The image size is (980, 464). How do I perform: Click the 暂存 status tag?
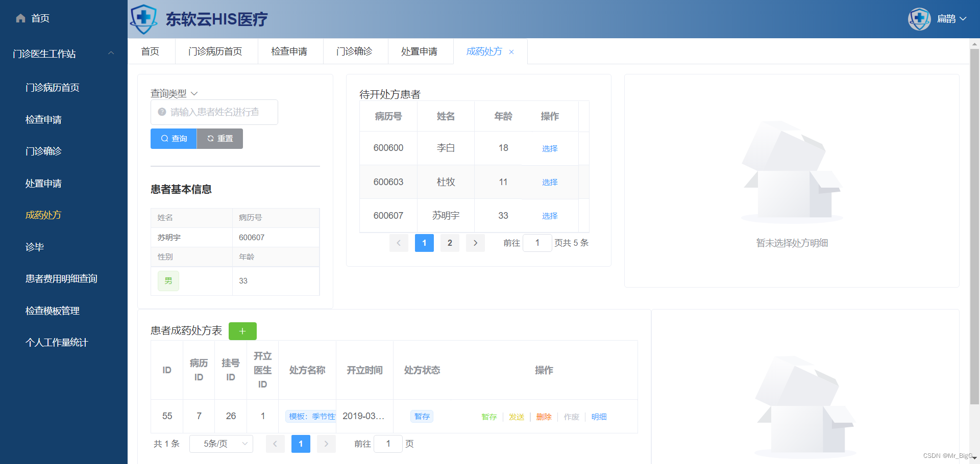(x=422, y=417)
